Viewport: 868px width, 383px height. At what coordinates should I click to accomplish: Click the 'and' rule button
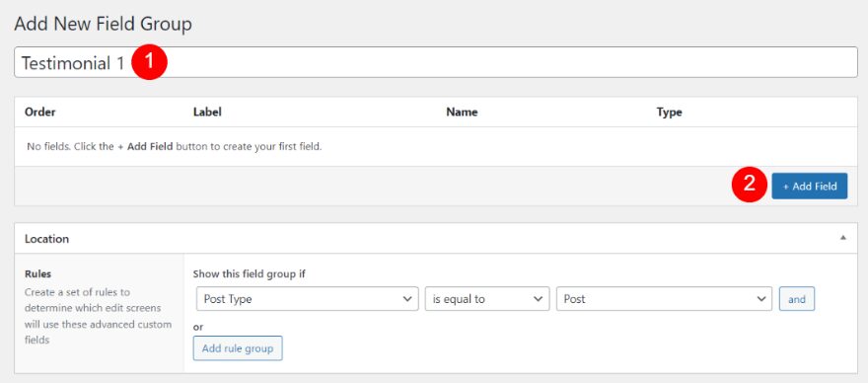pos(797,299)
